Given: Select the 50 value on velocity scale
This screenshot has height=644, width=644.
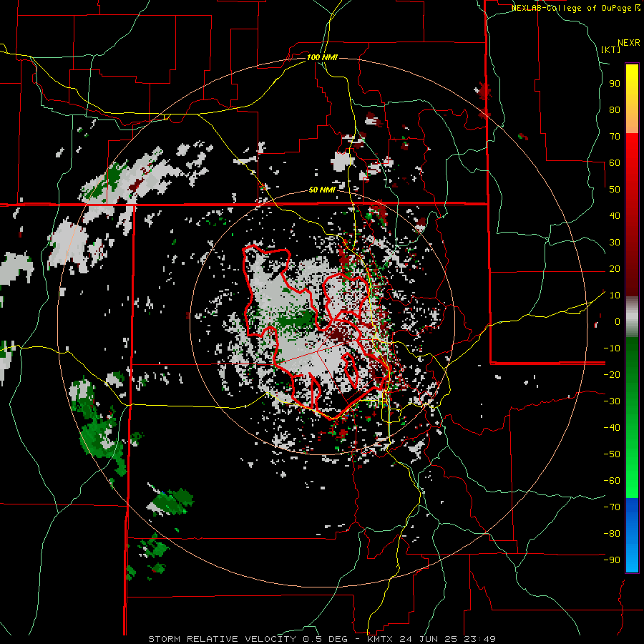Looking at the screenshot, I should [x=615, y=190].
